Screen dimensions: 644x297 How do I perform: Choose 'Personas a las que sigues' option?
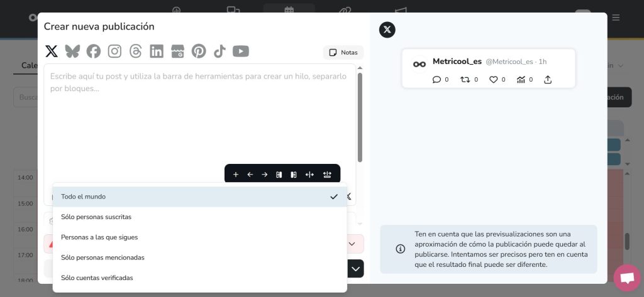[x=199, y=237]
